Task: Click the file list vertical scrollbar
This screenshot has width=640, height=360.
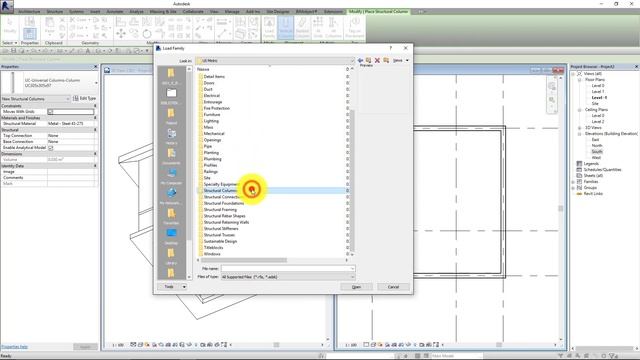Action: (352, 181)
